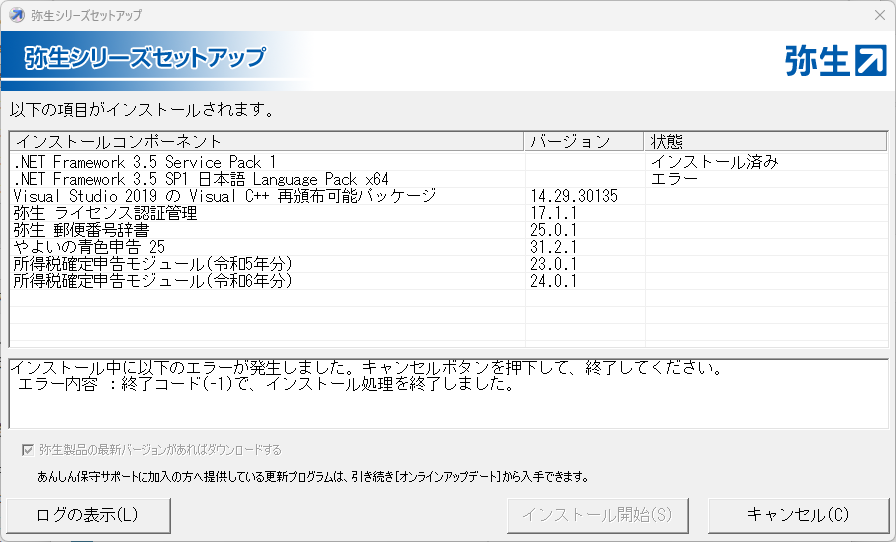This screenshot has width=896, height=542.
Task: Select the バージョン column header
Action: coord(584,141)
